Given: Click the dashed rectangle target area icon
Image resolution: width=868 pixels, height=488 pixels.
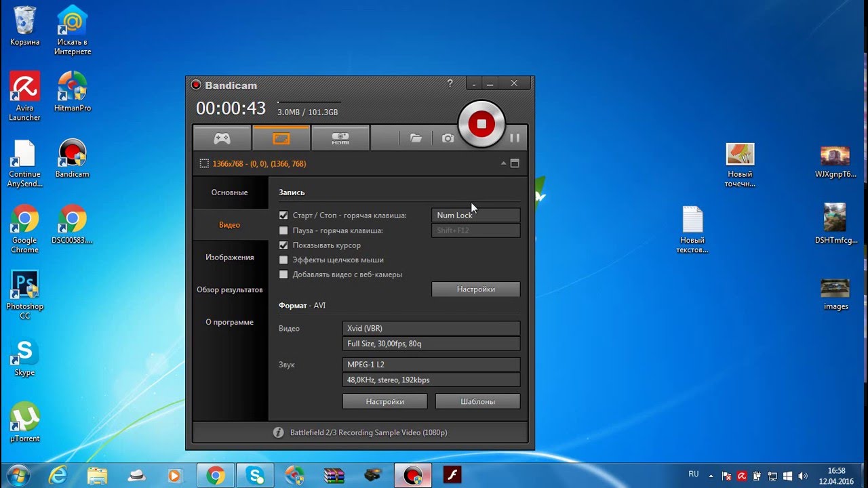Looking at the screenshot, I should click(x=203, y=163).
